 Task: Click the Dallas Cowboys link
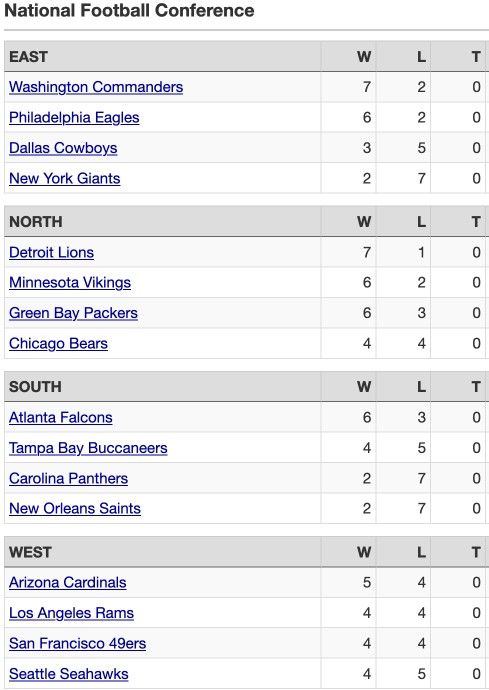[x=63, y=148]
